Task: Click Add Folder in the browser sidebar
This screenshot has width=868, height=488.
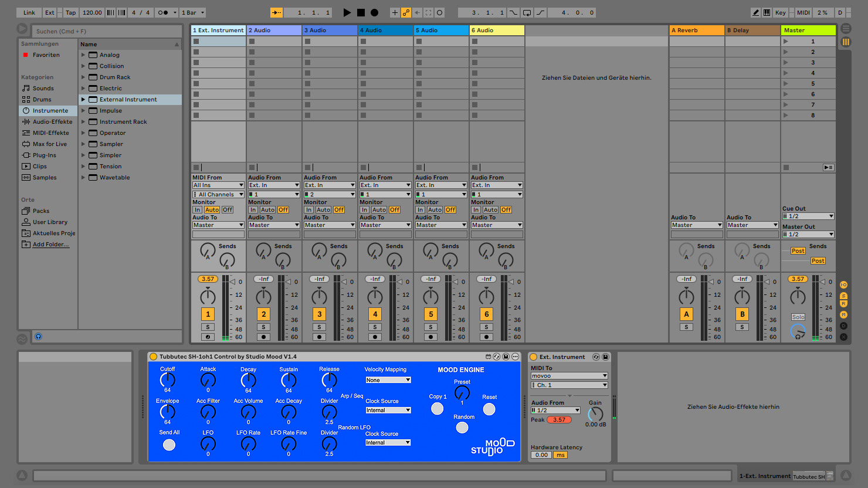Action: pos(46,244)
